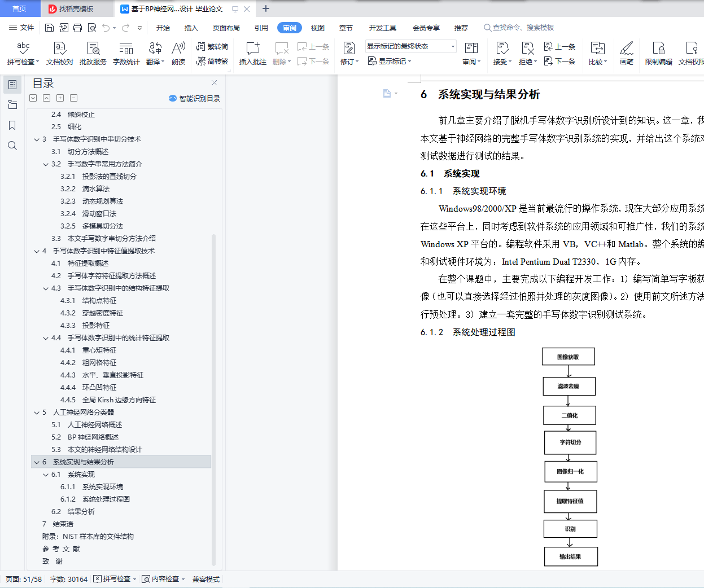Collapse section 4.3 结构特征提取

click(x=46, y=288)
